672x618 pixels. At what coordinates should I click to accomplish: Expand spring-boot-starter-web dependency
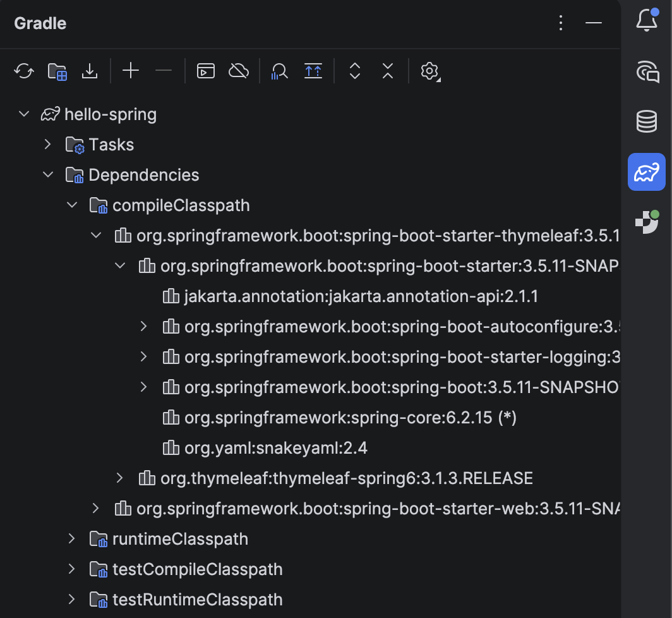[95, 509]
